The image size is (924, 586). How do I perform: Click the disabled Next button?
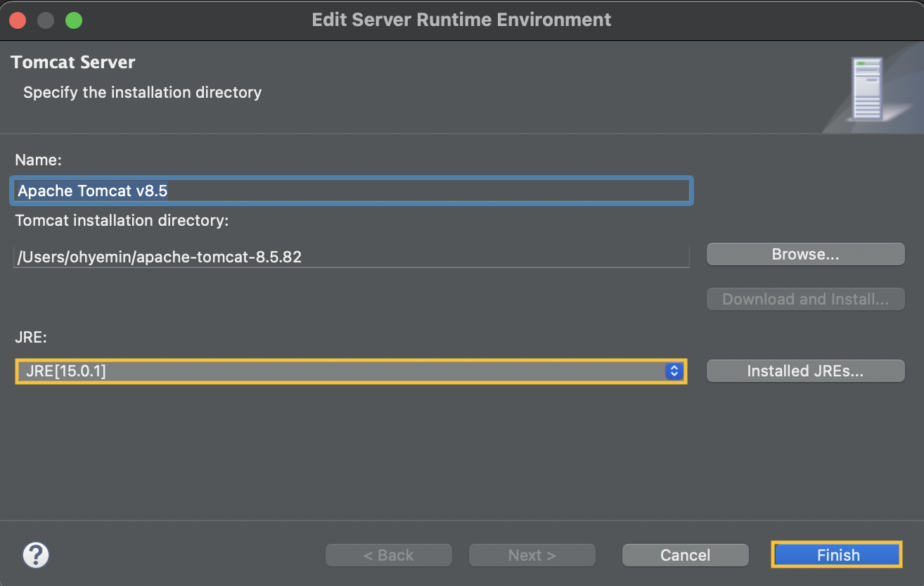(x=532, y=555)
